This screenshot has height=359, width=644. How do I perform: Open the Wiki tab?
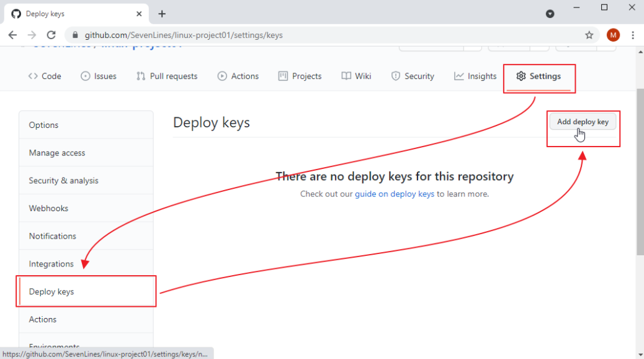click(x=356, y=76)
